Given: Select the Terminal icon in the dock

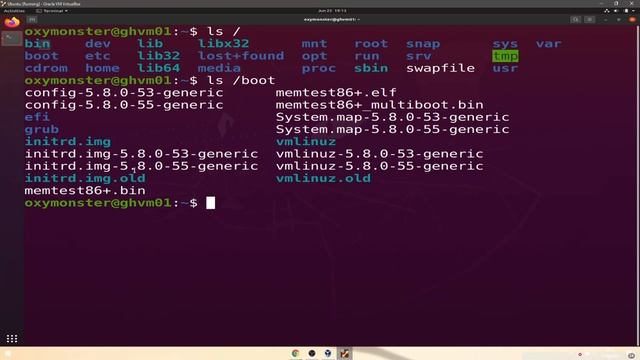Looking at the screenshot, I should point(11,38).
